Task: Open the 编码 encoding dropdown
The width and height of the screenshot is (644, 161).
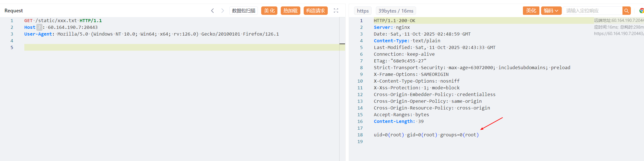Action: tap(551, 11)
